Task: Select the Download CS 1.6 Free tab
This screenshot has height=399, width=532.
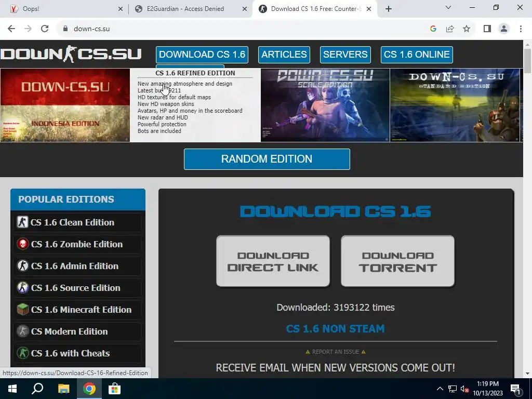Action: (x=314, y=9)
